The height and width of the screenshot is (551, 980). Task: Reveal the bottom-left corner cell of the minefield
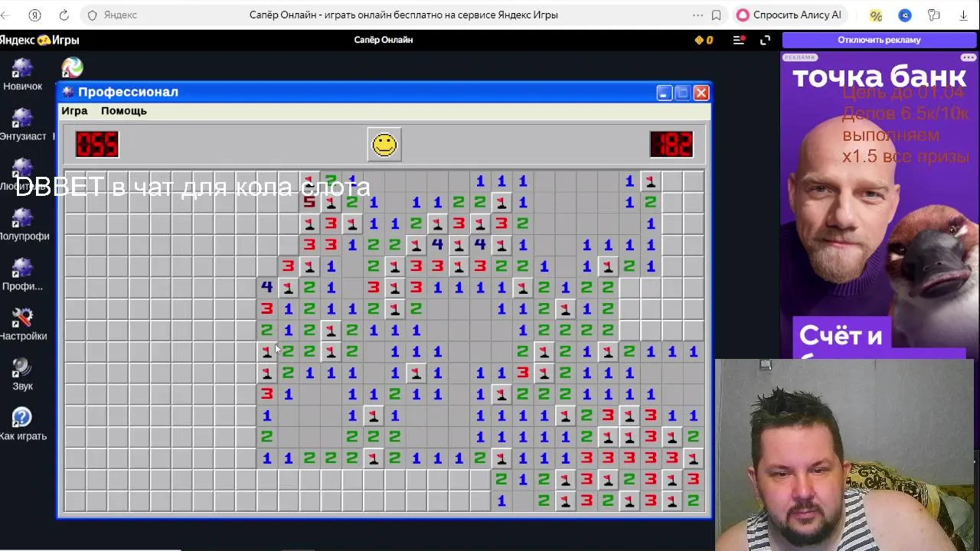tap(75, 501)
